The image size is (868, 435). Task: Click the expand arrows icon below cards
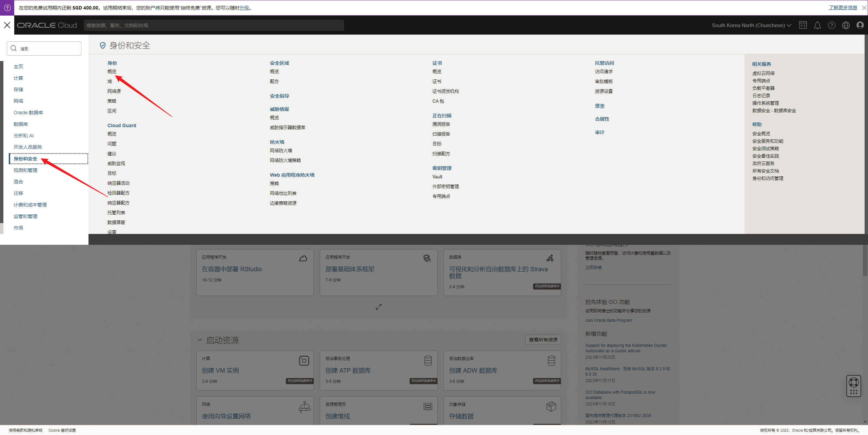[379, 307]
